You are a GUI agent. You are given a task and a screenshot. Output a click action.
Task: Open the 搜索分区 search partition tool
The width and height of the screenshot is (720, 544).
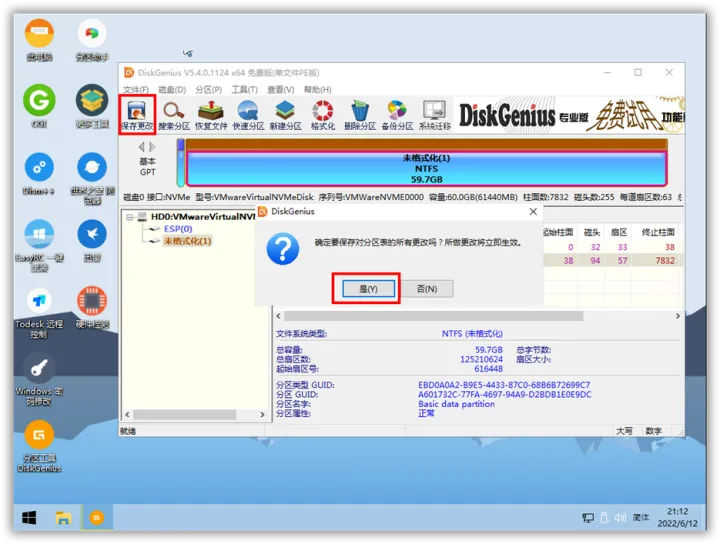pos(174,116)
